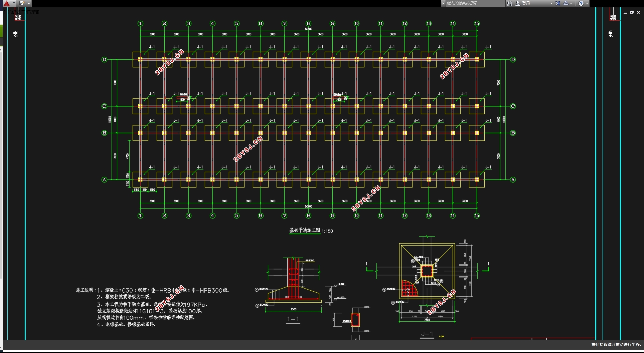Select the 基础平法施工图 drawing title text

point(305,230)
